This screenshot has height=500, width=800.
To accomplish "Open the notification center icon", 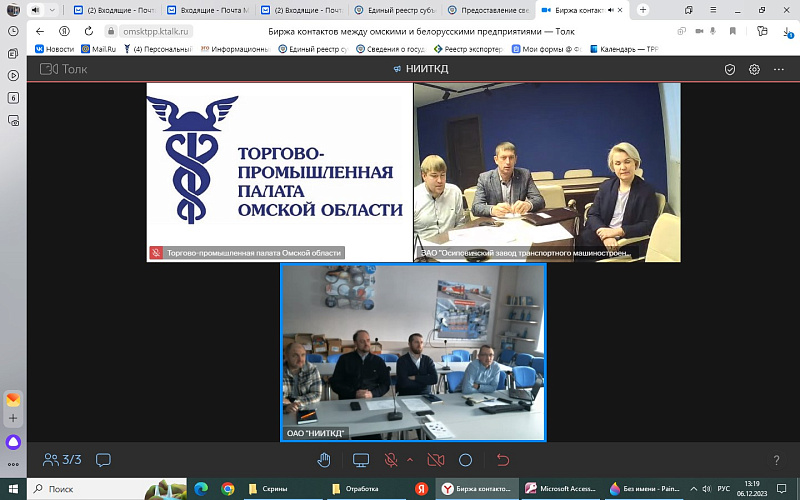I will click(781, 489).
